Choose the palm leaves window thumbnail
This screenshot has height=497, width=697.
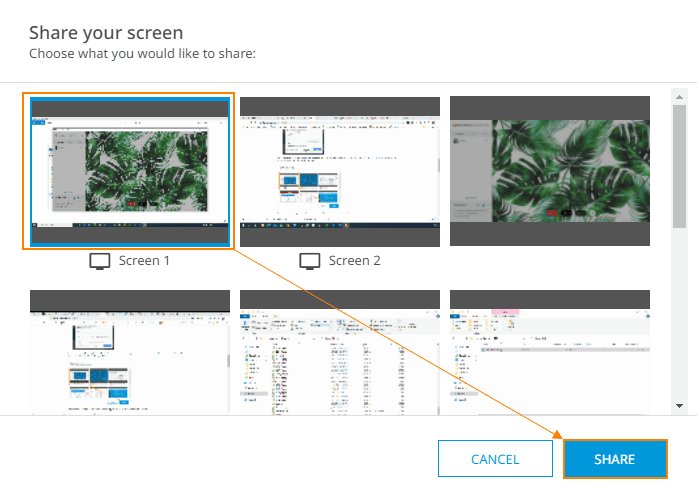click(549, 171)
